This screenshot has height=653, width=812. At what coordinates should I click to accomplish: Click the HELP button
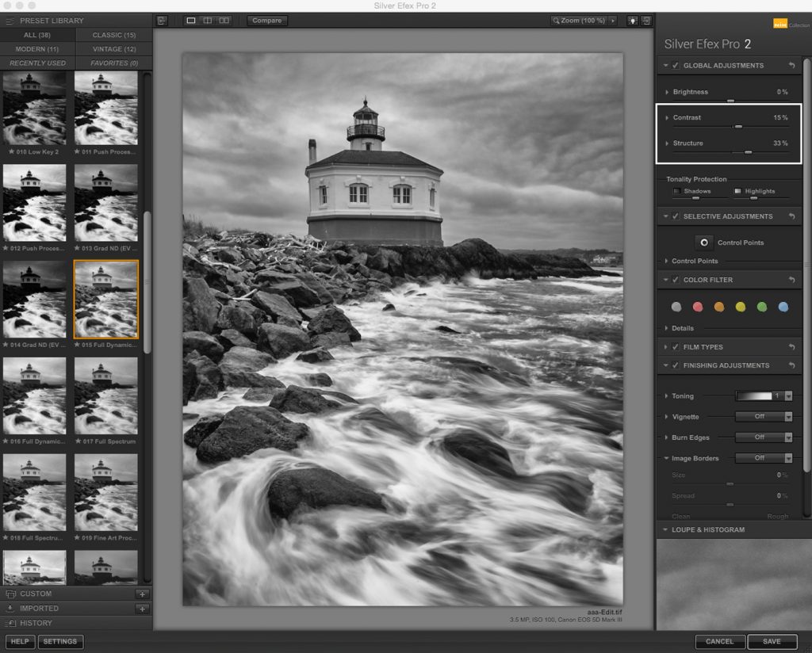(20, 642)
